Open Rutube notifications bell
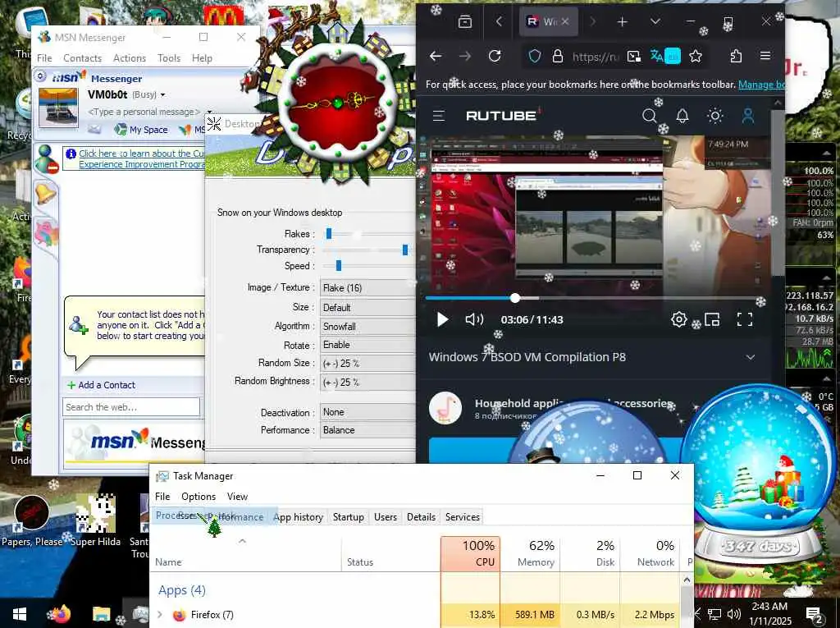 682,115
